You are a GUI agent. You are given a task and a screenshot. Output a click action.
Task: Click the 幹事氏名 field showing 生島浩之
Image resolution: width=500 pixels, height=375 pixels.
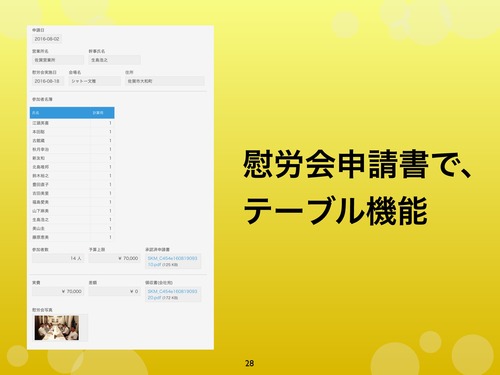(x=114, y=60)
